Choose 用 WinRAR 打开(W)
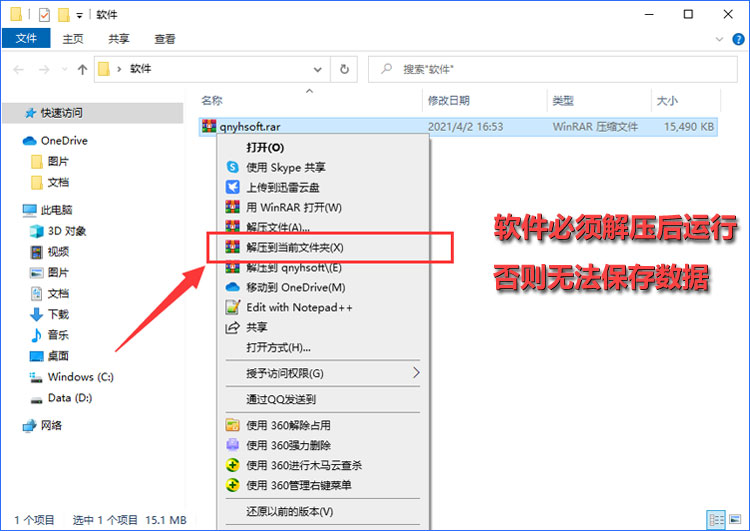Viewport: 750px width, 531px height. (x=323, y=208)
